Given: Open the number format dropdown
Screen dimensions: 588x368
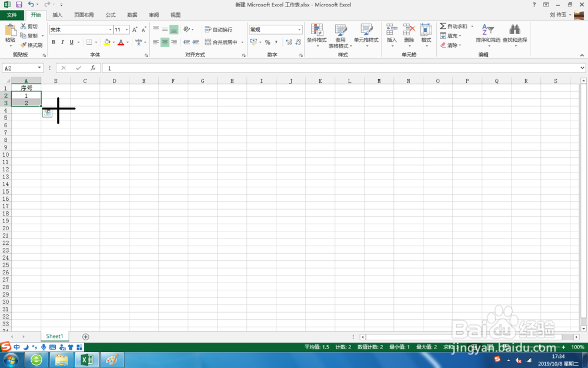Looking at the screenshot, I should 299,29.
